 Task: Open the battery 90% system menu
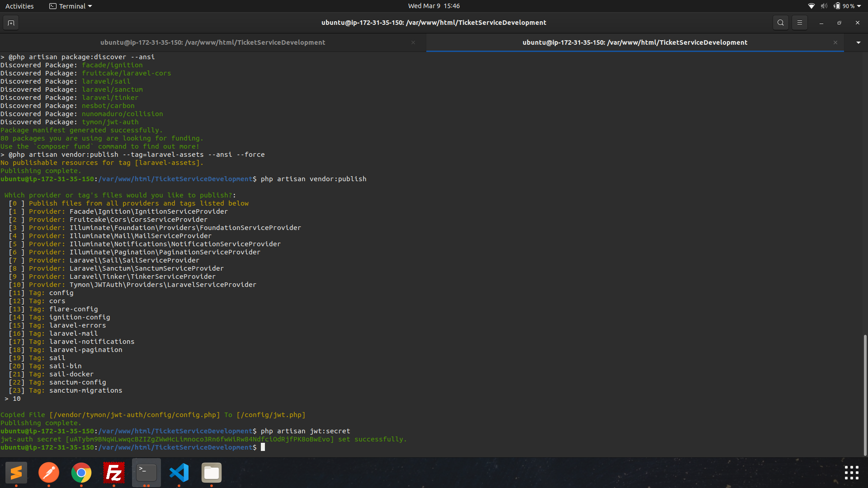[847, 6]
